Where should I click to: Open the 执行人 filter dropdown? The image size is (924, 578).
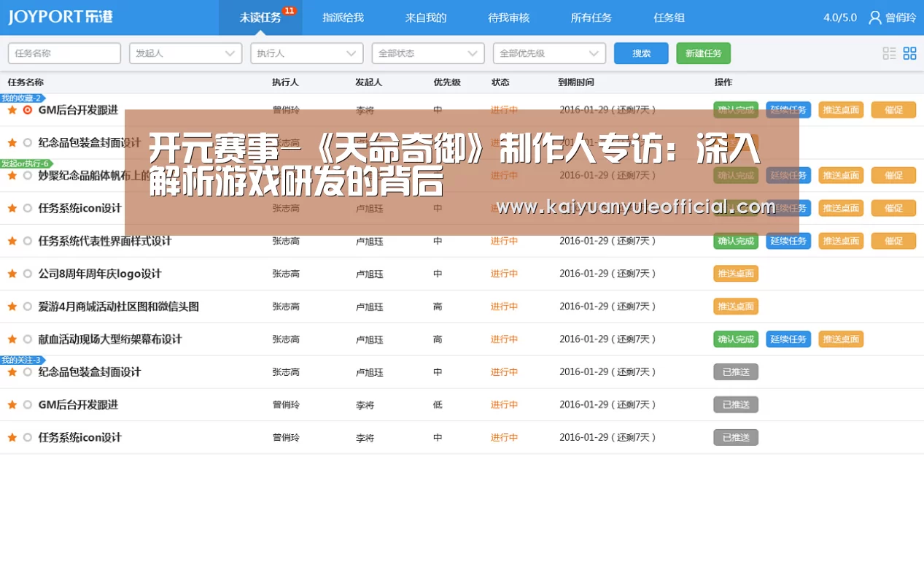(307, 53)
